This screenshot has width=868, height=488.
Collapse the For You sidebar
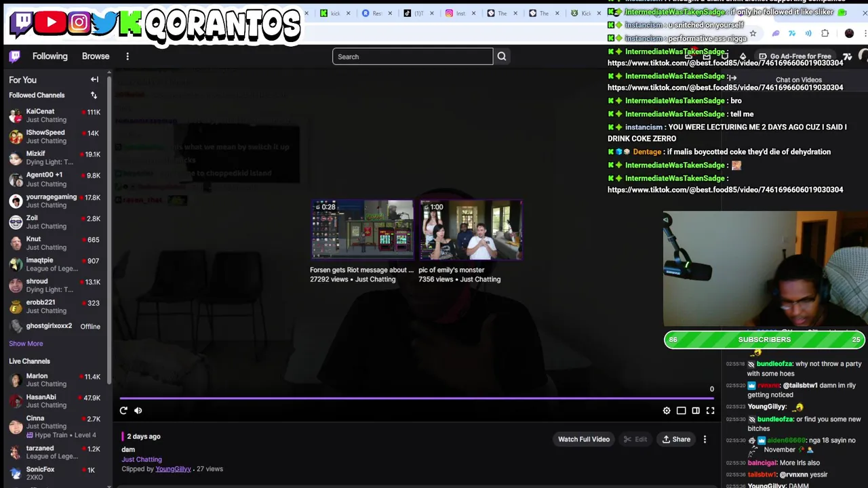coord(95,80)
